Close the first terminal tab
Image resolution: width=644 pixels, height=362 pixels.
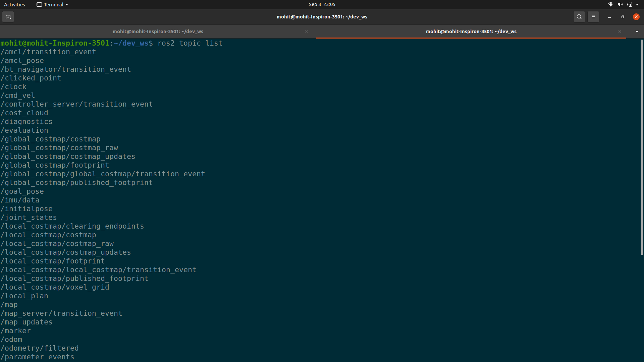point(306,32)
